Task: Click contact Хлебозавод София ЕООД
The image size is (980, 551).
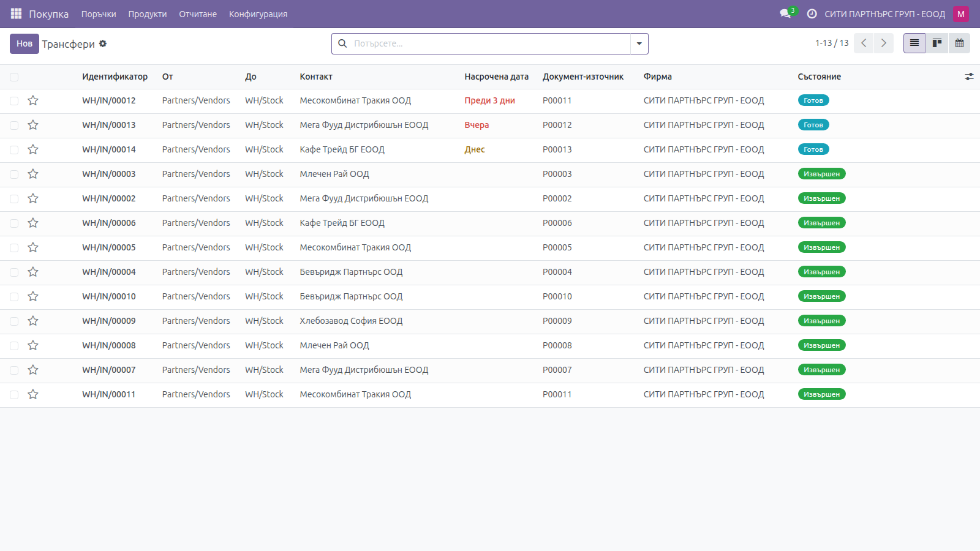Action: pyautogui.click(x=351, y=321)
